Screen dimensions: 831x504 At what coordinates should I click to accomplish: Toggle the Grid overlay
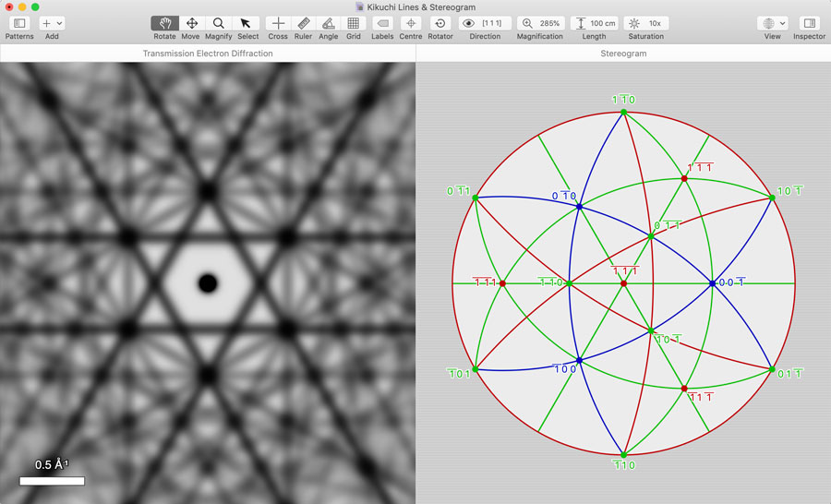click(354, 23)
